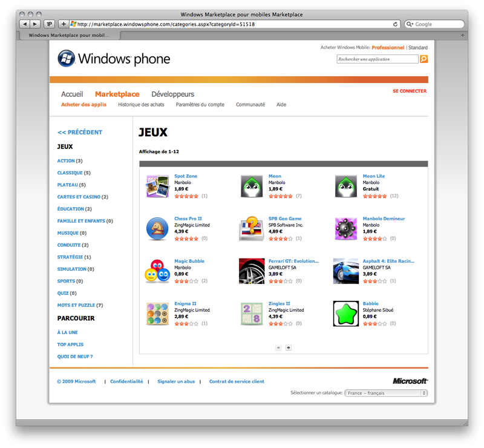484x448 pixels.
Task: Select the Windows Marketplace pour mobil... browser tab
Action: point(70,35)
